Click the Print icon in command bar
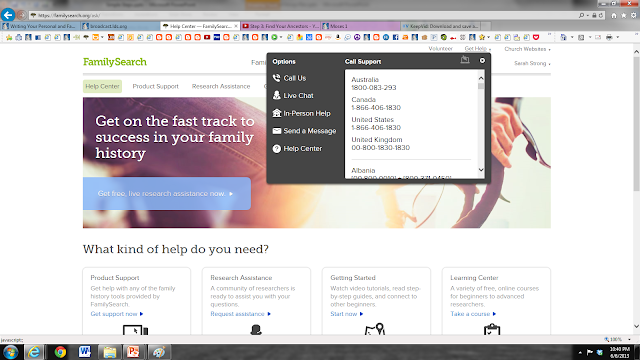Image resolution: width=640 pixels, height=360 pixels. pos(609,37)
